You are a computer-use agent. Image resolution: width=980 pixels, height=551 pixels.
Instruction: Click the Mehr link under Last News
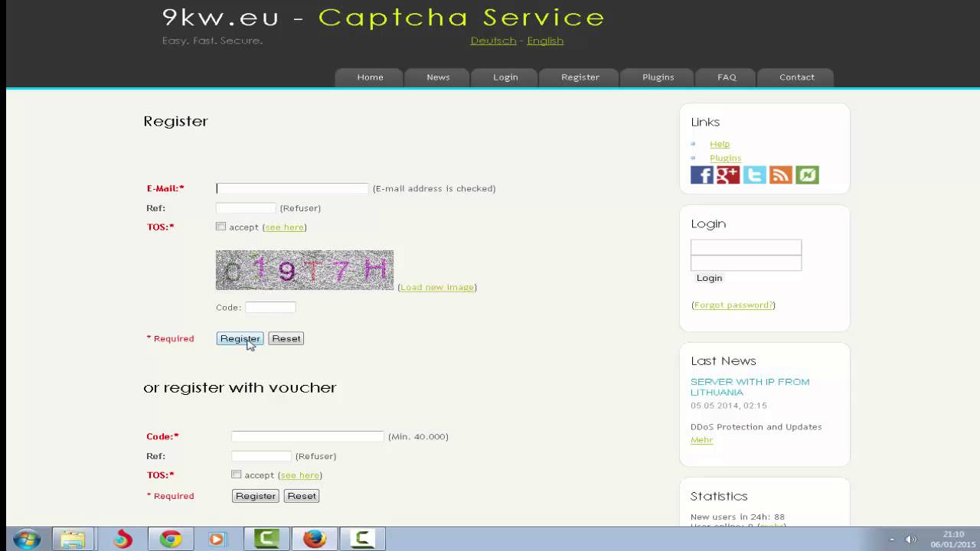[701, 440]
